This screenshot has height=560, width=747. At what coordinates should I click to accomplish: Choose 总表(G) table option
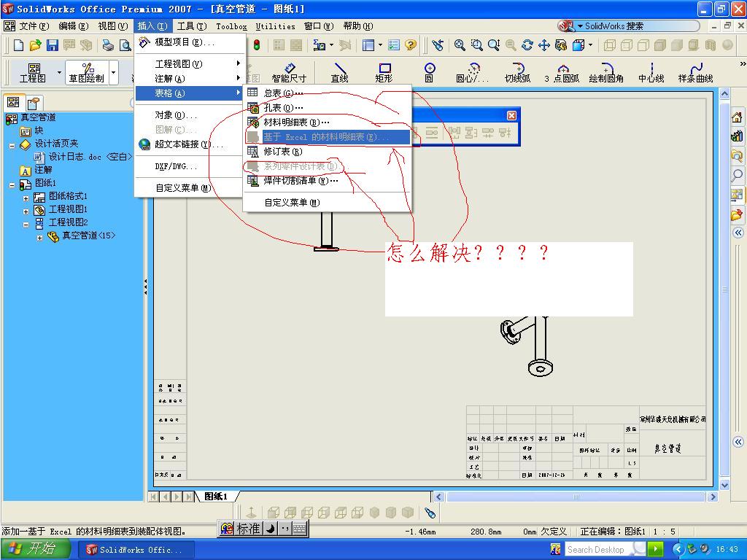tap(328, 93)
